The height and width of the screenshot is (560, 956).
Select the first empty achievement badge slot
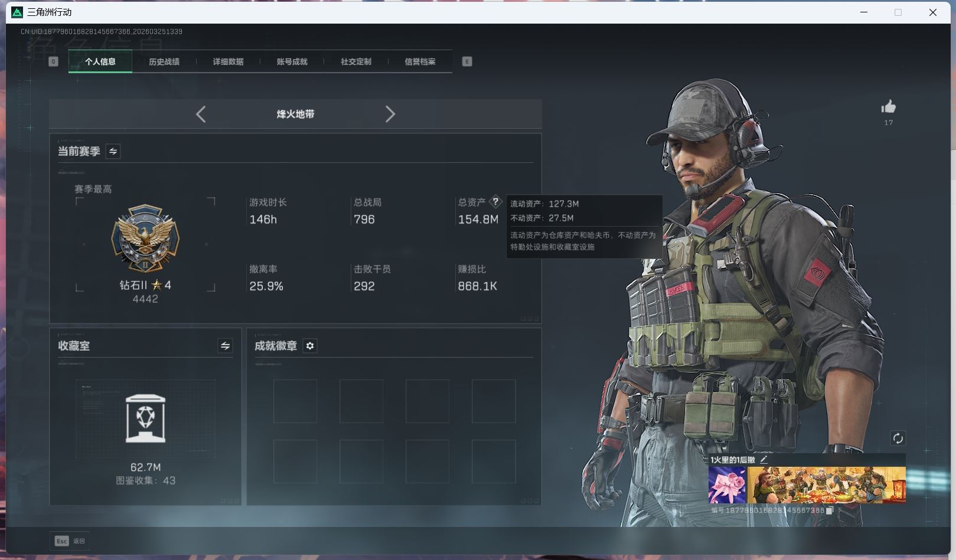[295, 401]
